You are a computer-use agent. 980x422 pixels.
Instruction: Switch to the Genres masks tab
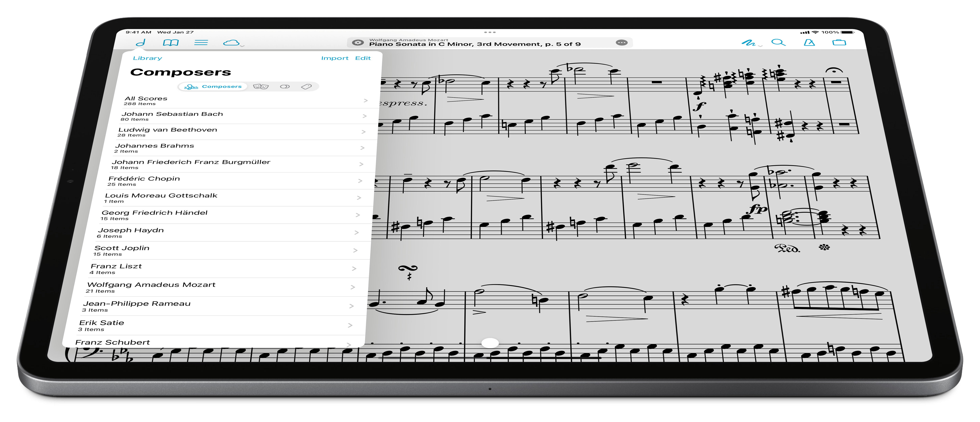(x=261, y=87)
